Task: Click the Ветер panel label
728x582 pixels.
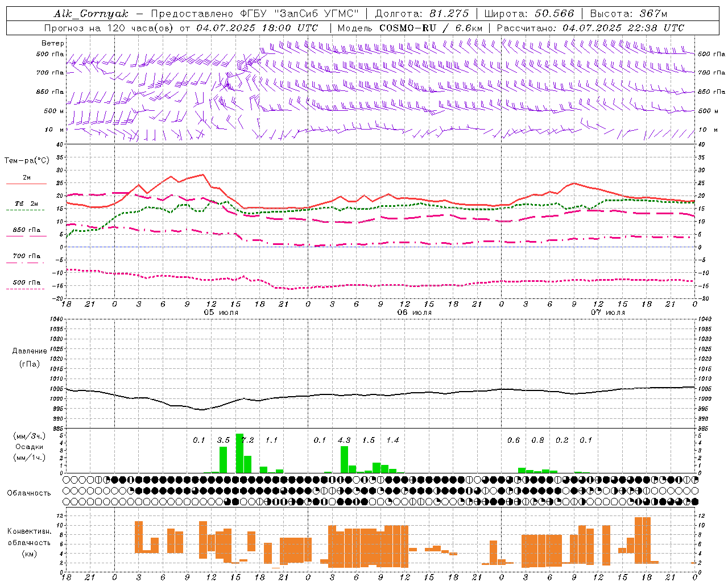Action: pyautogui.click(x=53, y=43)
